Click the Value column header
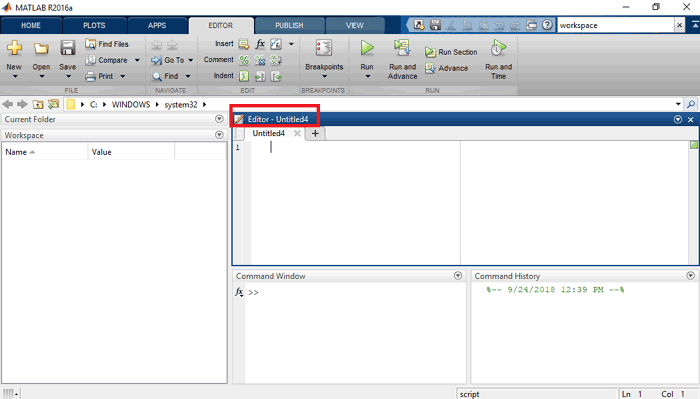 coord(131,152)
